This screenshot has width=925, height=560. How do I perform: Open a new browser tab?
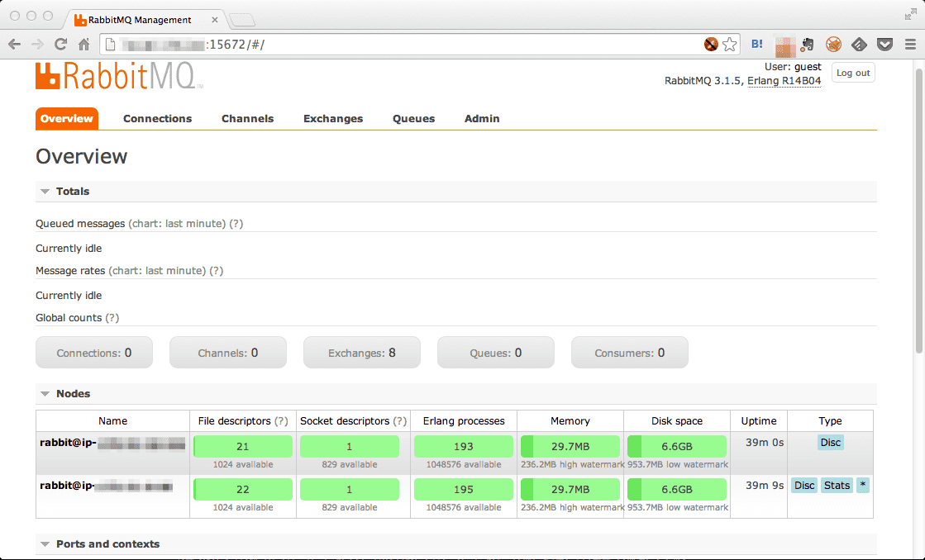(242, 21)
